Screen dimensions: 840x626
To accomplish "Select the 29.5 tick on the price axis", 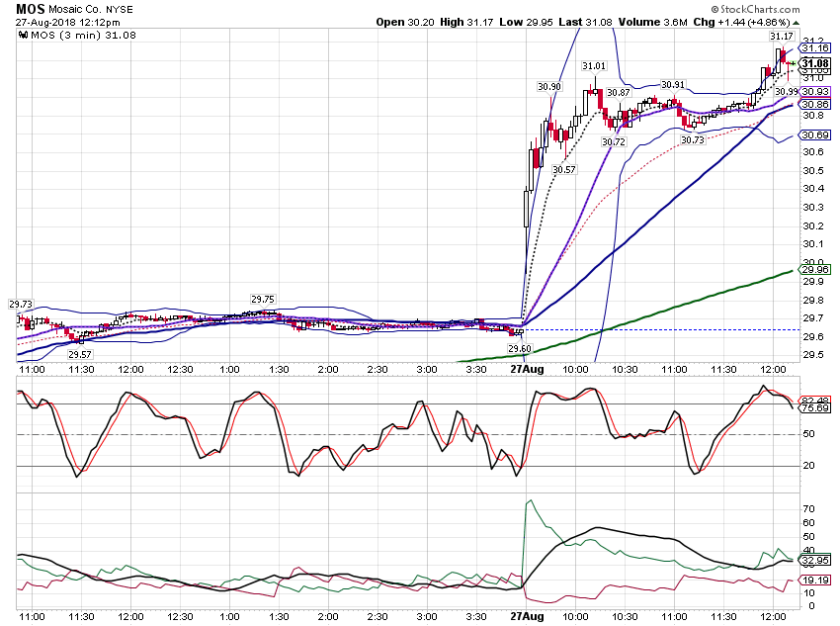I will coord(812,354).
